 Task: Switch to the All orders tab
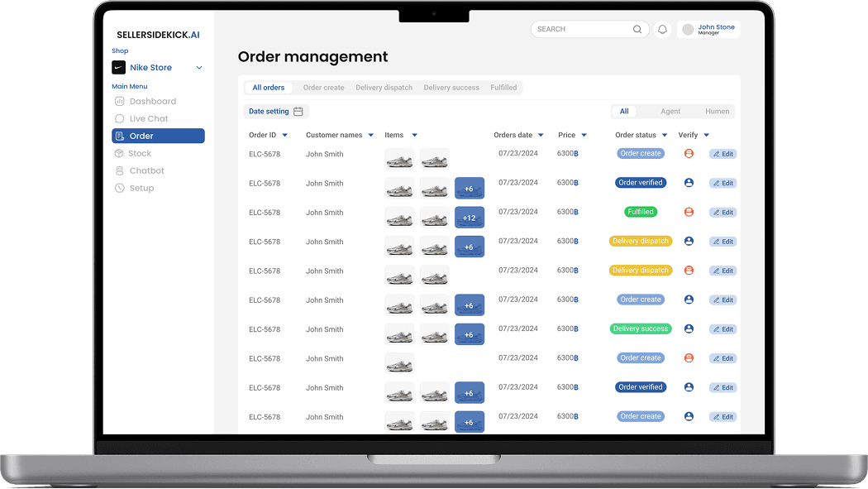click(x=269, y=88)
